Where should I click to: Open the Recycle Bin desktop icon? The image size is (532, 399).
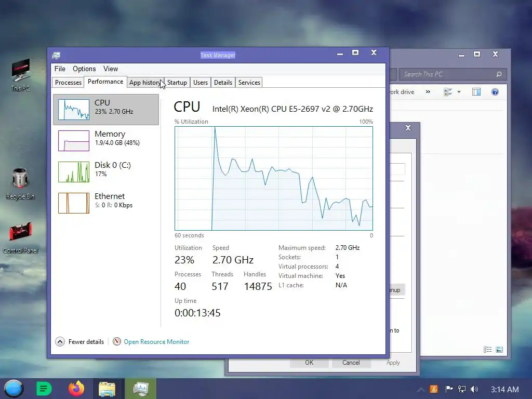point(20,183)
